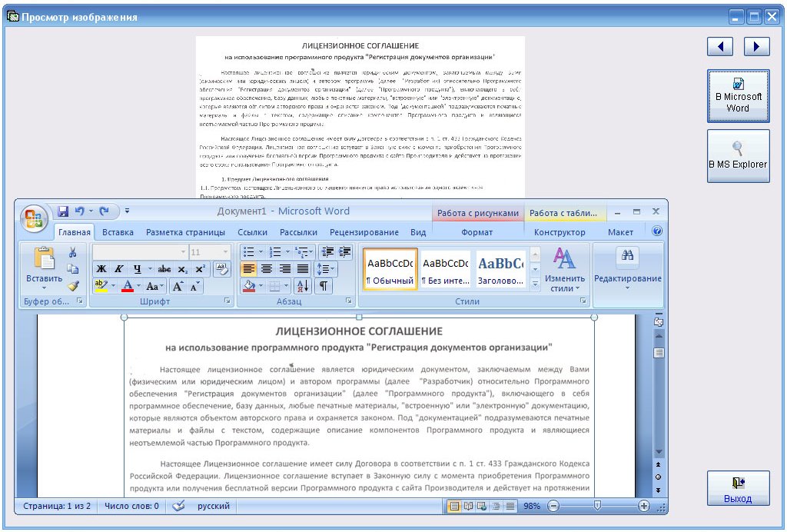Toggle bold Ж formatting
This screenshot has height=532, width=787.
point(101,270)
